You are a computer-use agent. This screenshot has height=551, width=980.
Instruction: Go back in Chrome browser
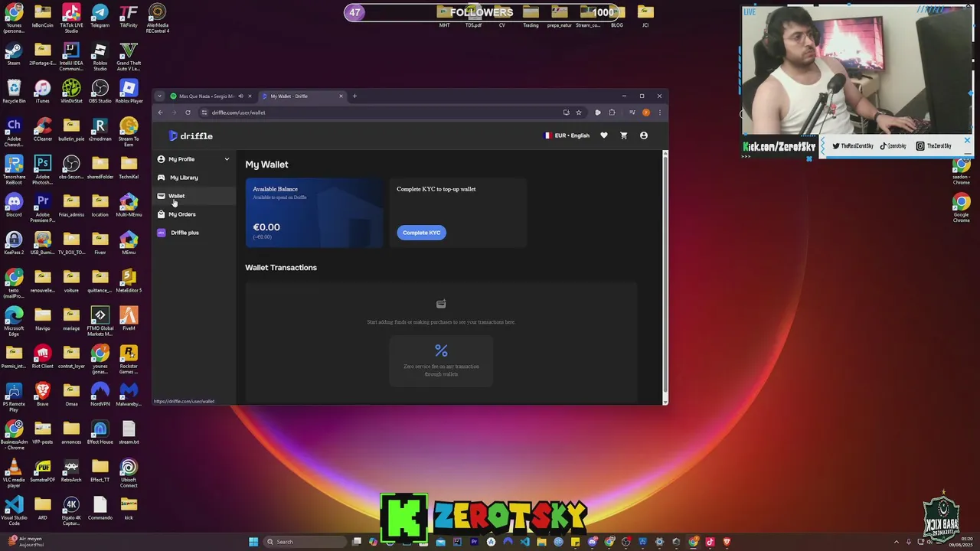(160, 112)
